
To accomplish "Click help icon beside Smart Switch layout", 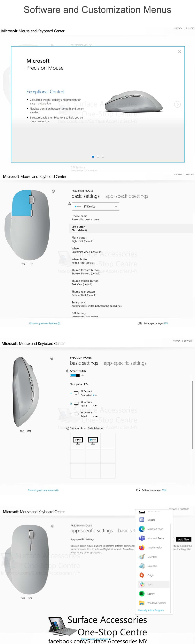I will pyautogui.click(x=68, y=428).
